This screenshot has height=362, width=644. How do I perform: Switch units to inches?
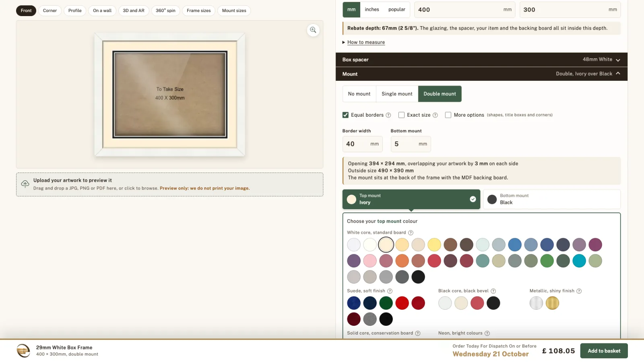tap(372, 10)
